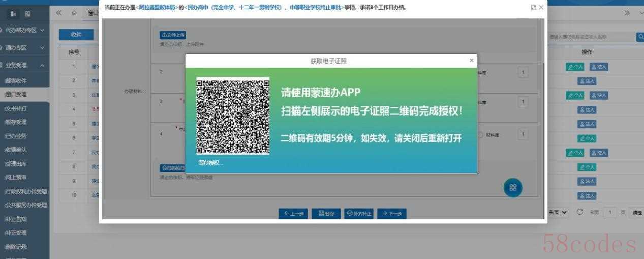
Task: Click the QR code image for 蒙速办 authorization
Action: (x=233, y=116)
